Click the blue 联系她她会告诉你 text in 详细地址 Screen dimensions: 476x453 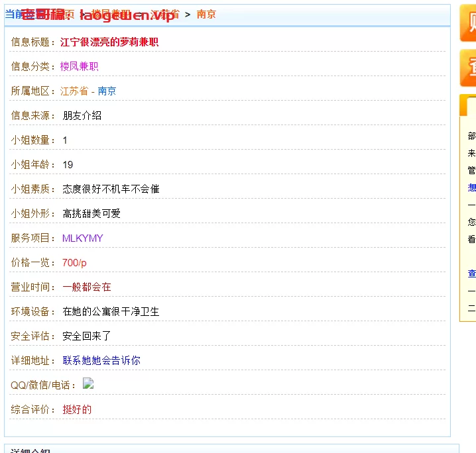tap(101, 360)
